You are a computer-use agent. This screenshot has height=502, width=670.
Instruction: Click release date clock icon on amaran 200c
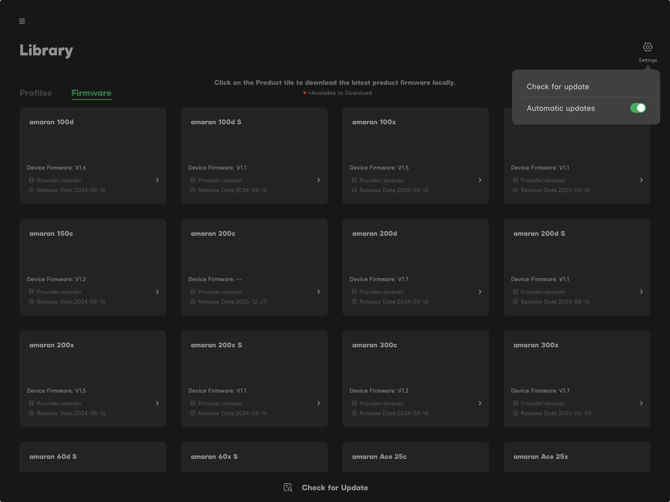(193, 302)
